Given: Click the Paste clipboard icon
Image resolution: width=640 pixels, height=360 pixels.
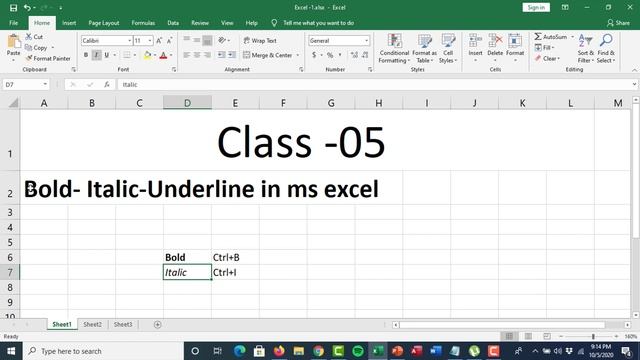Looking at the screenshot, I should (13, 42).
